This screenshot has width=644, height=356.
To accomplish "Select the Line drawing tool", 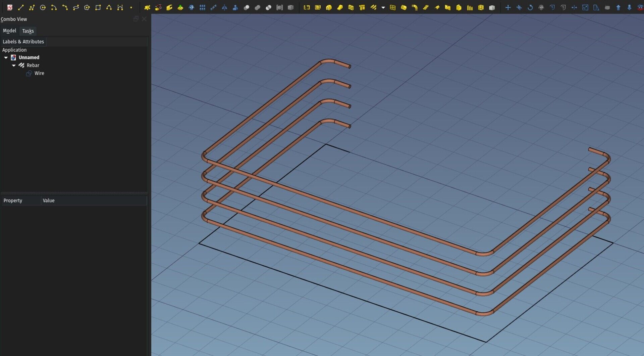I will click(x=21, y=7).
